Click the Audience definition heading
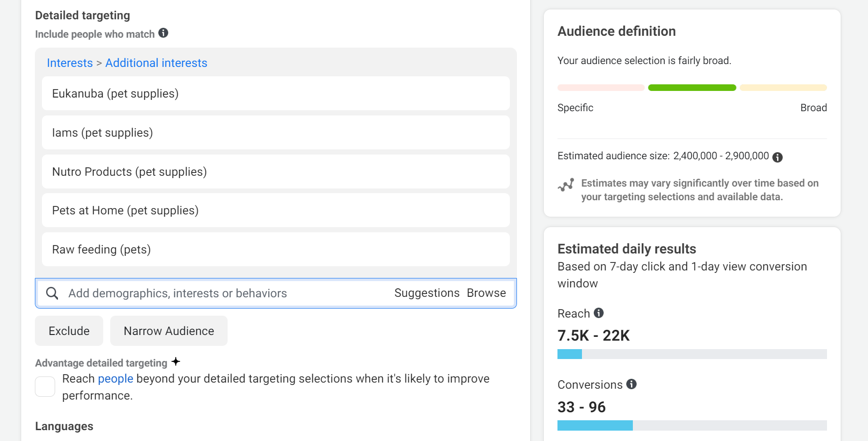868x441 pixels. click(616, 31)
